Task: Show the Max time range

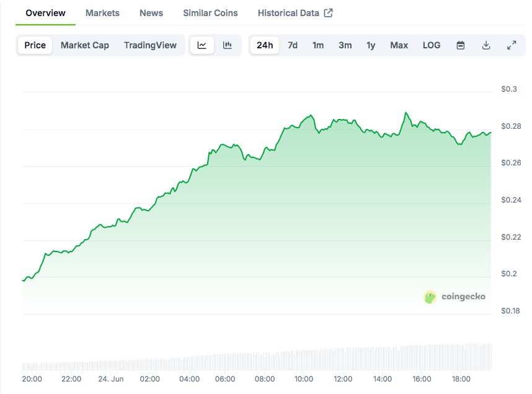Action: [x=399, y=45]
